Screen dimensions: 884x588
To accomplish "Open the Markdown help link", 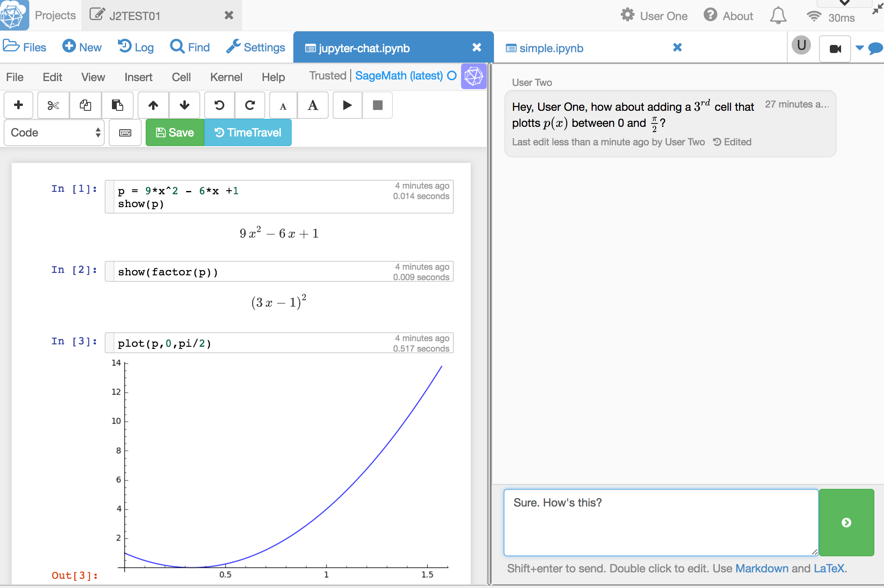I will [x=762, y=568].
